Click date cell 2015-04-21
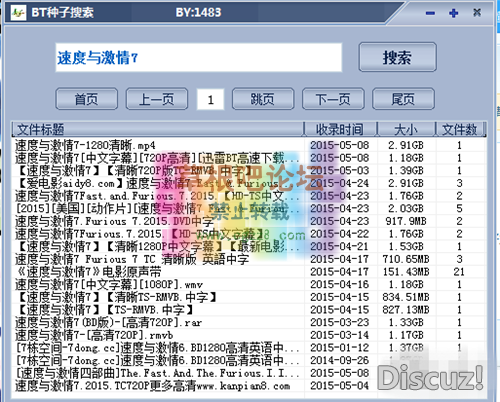The width and height of the screenshot is (500, 402). pos(340,247)
